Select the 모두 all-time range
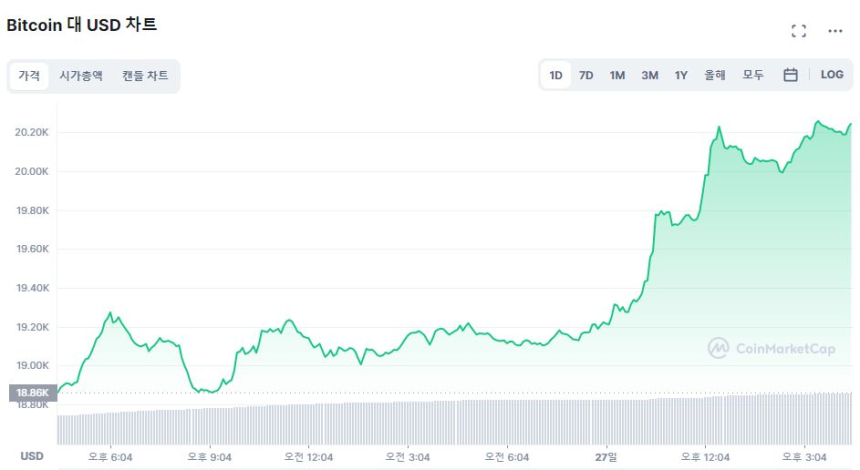The width and height of the screenshot is (860, 470). click(x=753, y=75)
